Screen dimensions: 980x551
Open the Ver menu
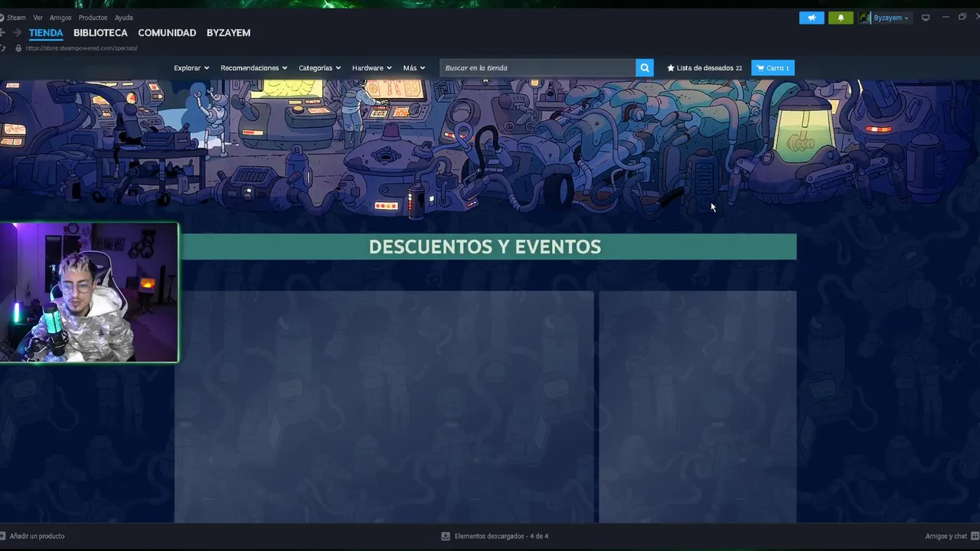[x=38, y=18]
